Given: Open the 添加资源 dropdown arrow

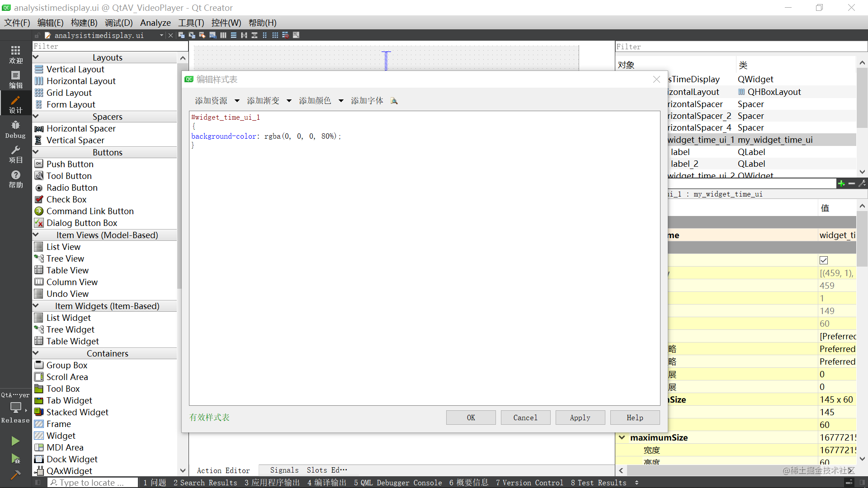Looking at the screenshot, I should (237, 101).
